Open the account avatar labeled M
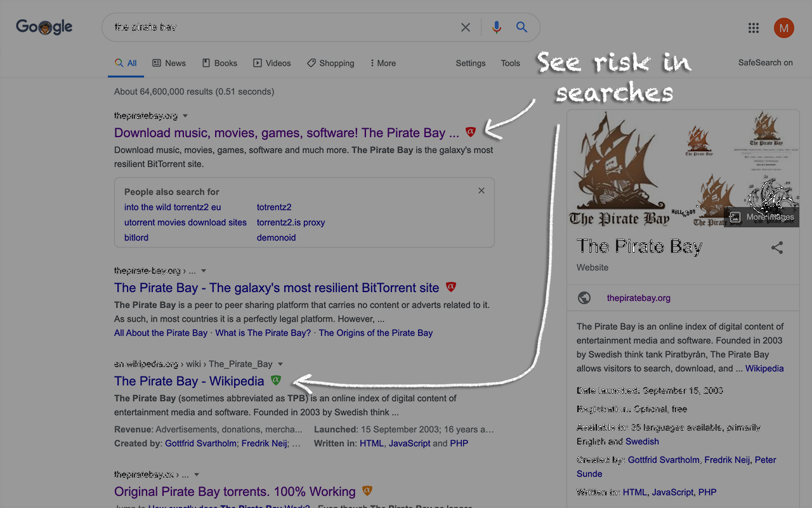This screenshot has height=508, width=812. [784, 28]
